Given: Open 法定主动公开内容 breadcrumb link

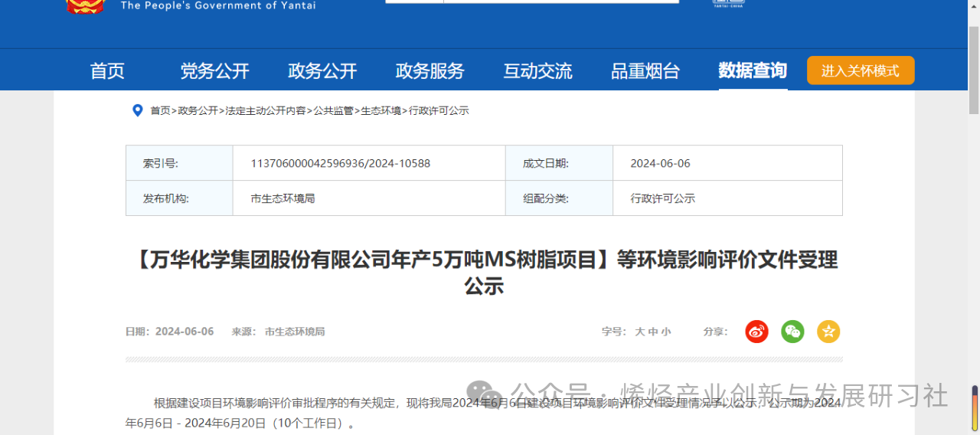Looking at the screenshot, I should [x=266, y=110].
